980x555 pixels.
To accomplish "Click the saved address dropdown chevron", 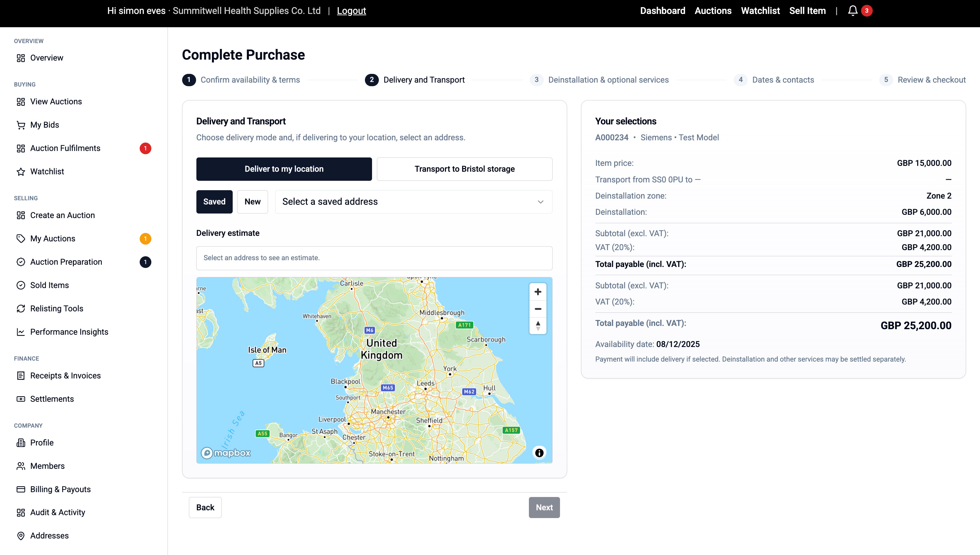I will point(540,202).
